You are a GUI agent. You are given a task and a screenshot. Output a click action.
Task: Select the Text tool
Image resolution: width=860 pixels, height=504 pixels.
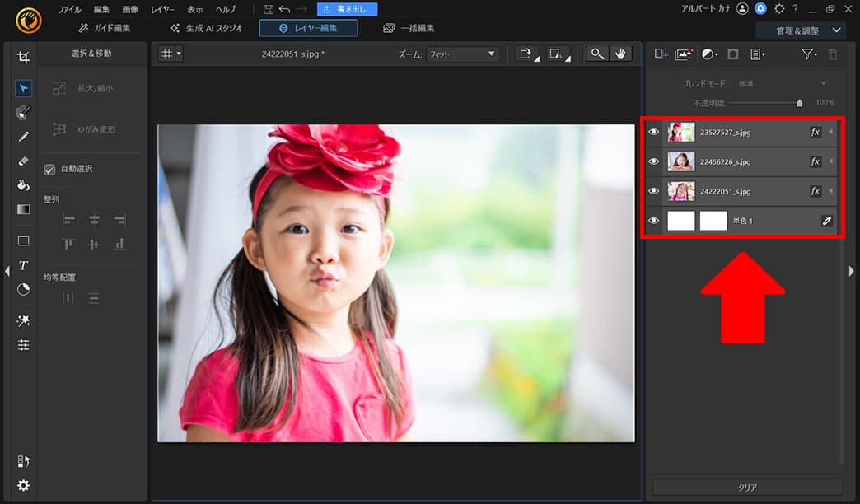tap(23, 266)
